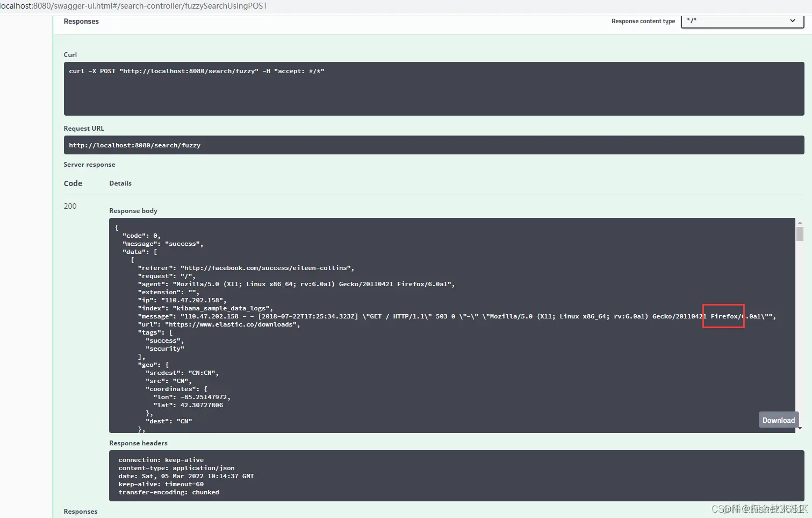Click the keep-alive: timeout=60 header
Screen dimensions: 812x518
(161, 484)
